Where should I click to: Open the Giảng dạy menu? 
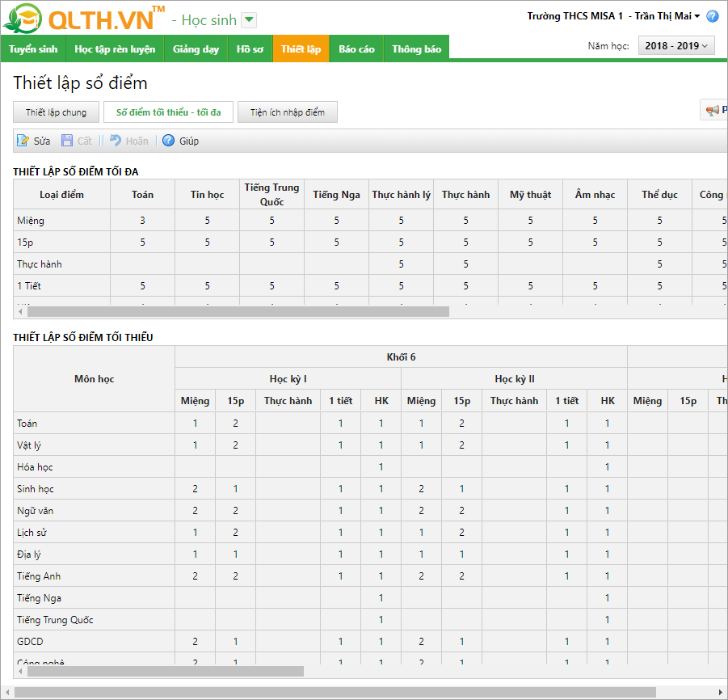(x=196, y=48)
